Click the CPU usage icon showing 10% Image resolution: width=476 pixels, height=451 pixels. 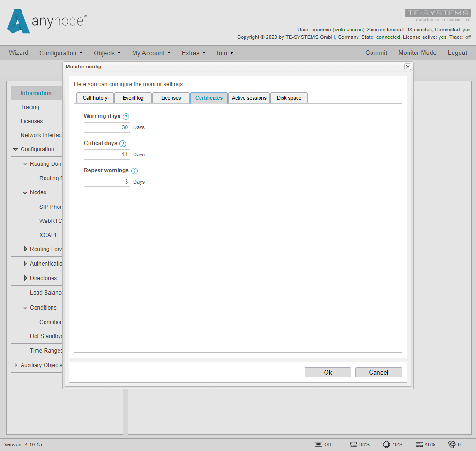point(387,444)
